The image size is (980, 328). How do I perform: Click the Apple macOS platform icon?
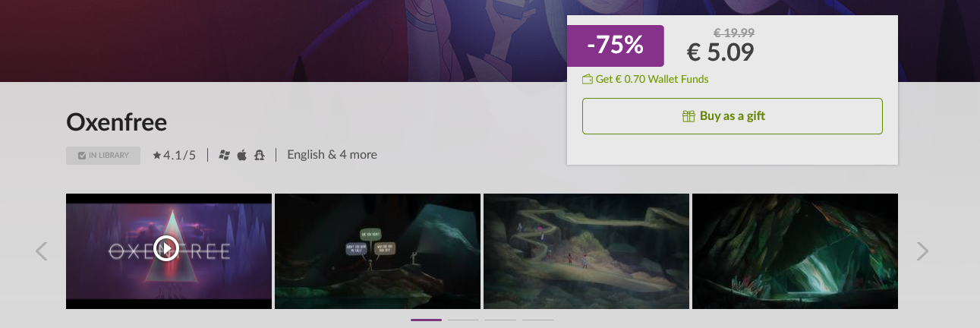tap(242, 155)
